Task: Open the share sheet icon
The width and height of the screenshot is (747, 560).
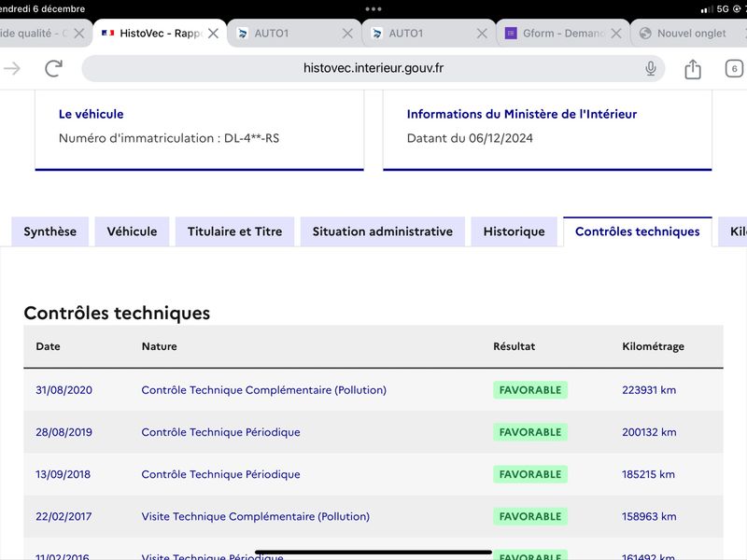Action: point(693,69)
